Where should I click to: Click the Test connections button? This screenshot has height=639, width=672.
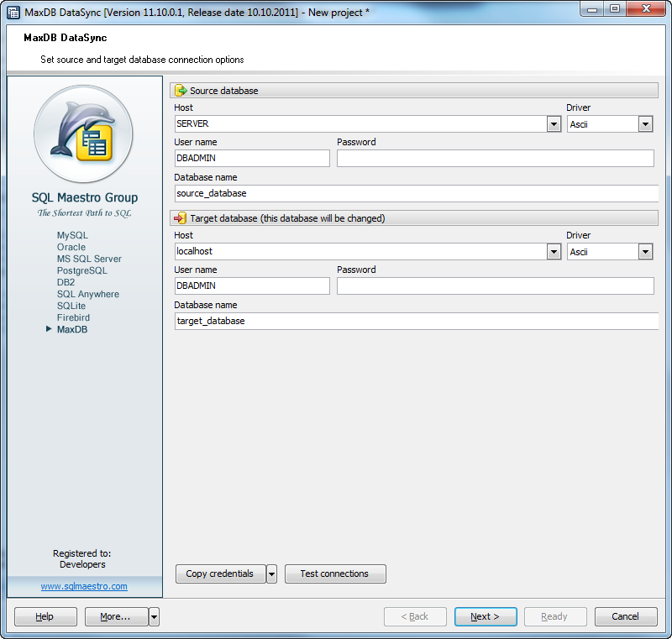(335, 574)
